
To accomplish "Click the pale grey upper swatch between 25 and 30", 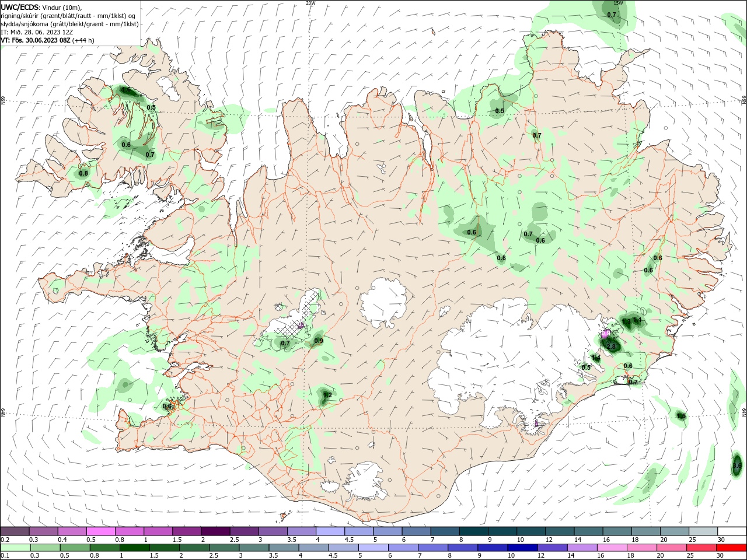I will [703, 531].
